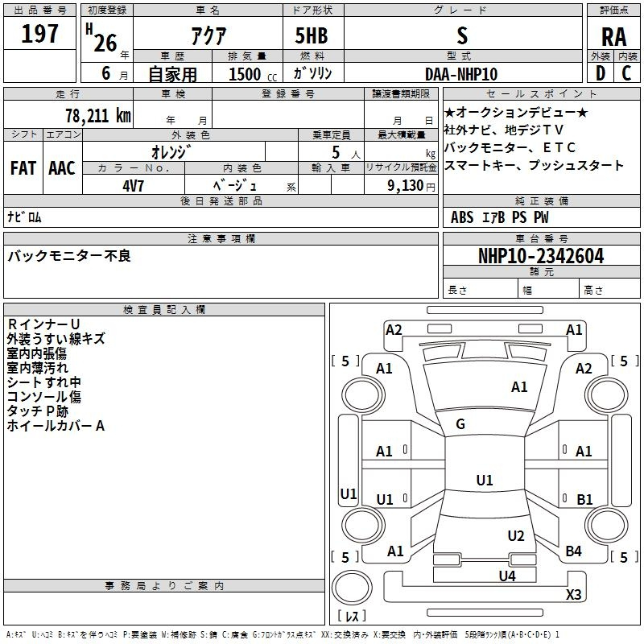
Task: Select the note 外装うすい線キズ
Action: 56,338
